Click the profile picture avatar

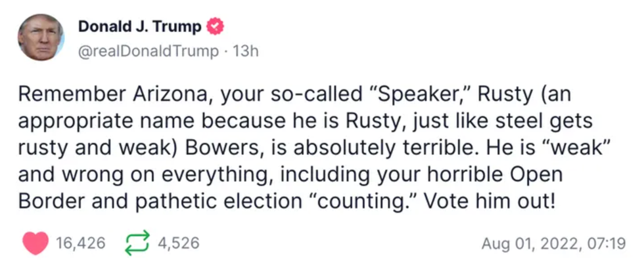(41, 37)
